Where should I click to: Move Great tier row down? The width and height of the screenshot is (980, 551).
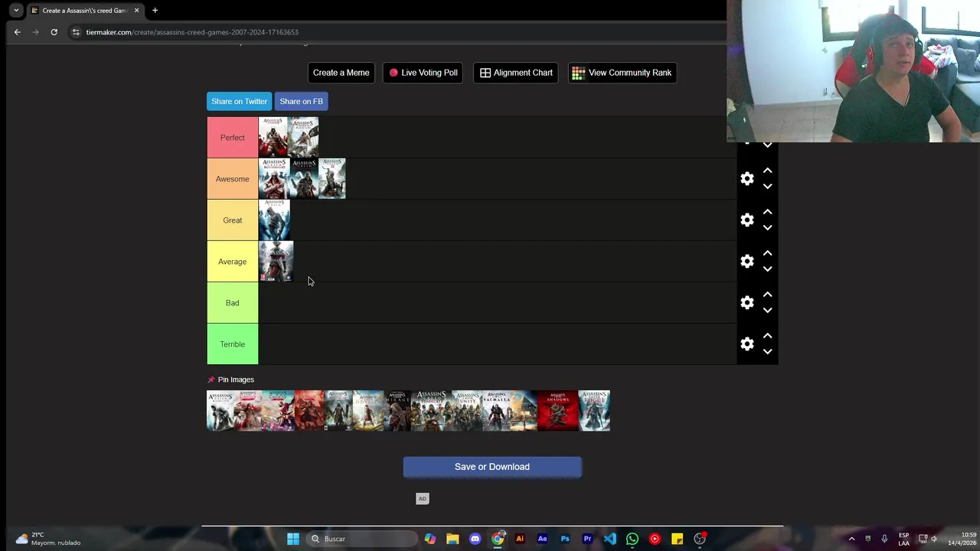click(x=767, y=228)
